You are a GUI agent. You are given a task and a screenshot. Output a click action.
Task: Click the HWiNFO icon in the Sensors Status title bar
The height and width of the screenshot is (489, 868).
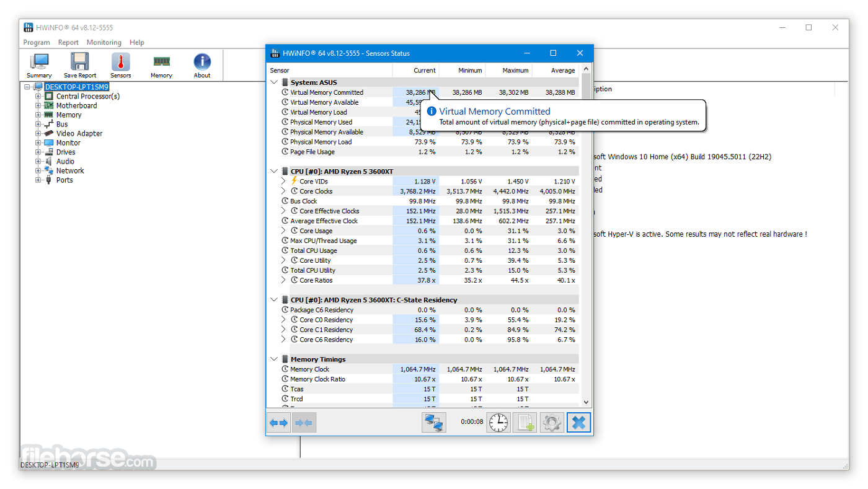pyautogui.click(x=275, y=53)
